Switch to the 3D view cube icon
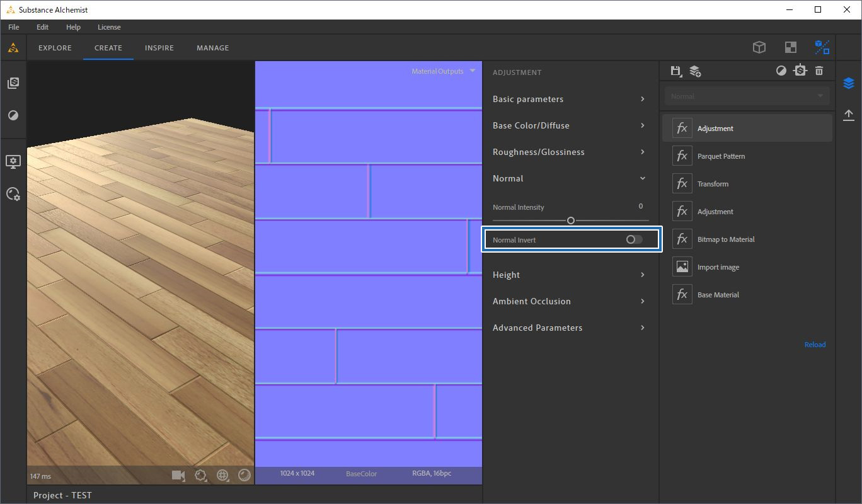 click(x=759, y=47)
